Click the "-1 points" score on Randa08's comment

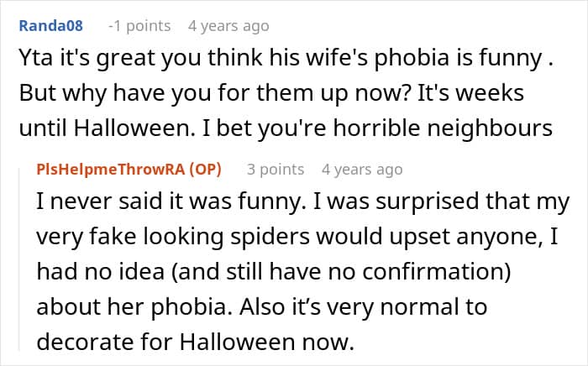139,26
